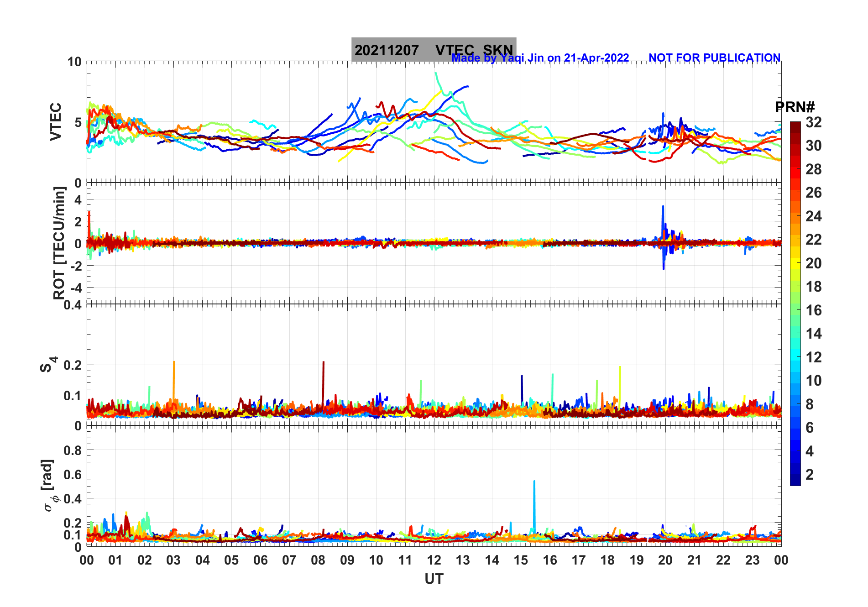
Task: Click the UT axis tick label 03
Action: click(173, 560)
